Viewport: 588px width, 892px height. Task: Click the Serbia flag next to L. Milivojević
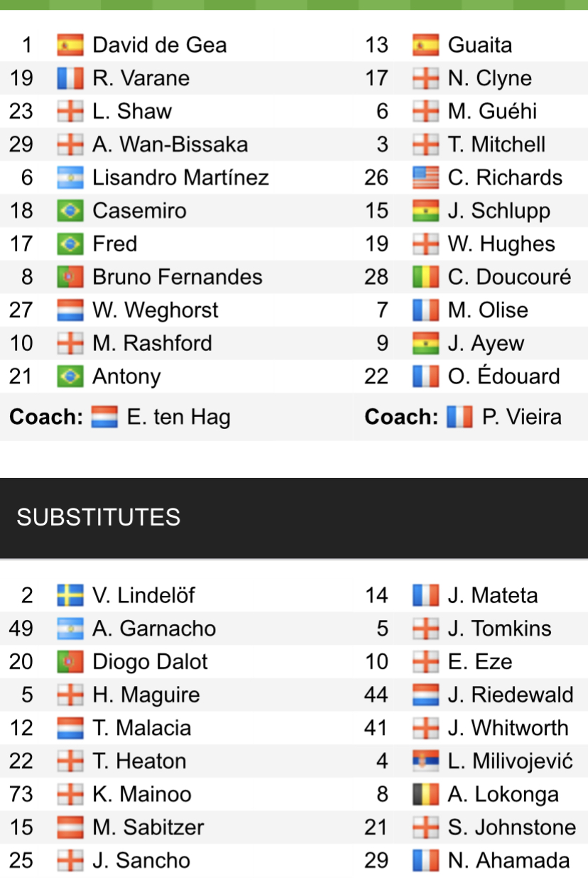[425, 761]
